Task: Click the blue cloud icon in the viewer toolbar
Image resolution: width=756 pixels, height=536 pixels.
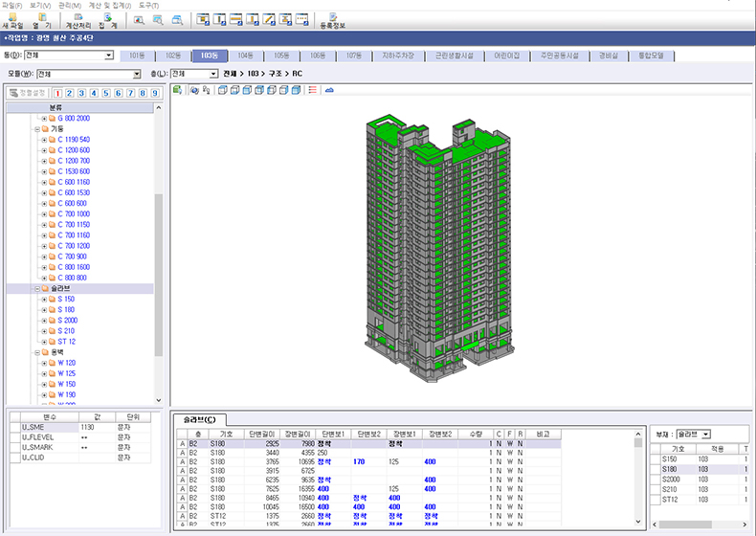Action: (329, 90)
